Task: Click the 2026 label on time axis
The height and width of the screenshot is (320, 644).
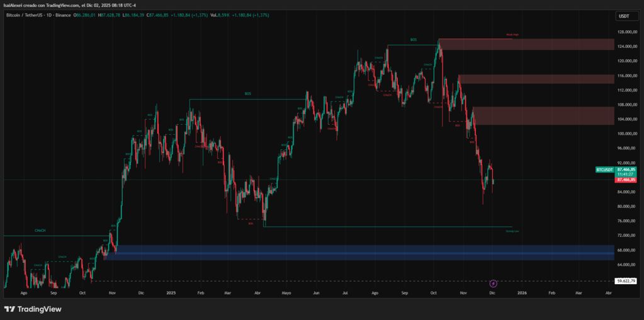Action: point(522,294)
